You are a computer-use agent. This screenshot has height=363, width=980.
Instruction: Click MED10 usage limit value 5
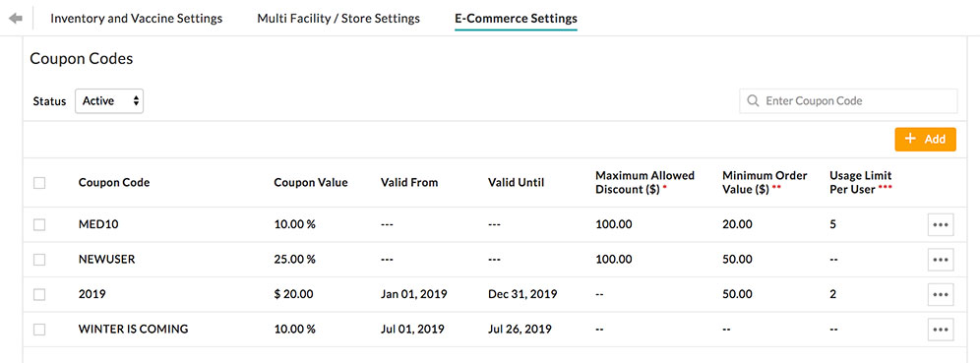(832, 225)
